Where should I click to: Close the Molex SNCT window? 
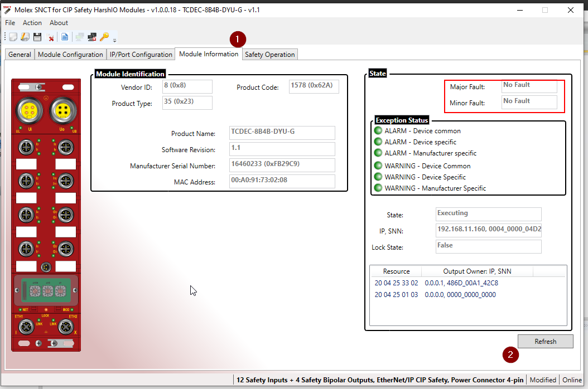click(x=570, y=10)
